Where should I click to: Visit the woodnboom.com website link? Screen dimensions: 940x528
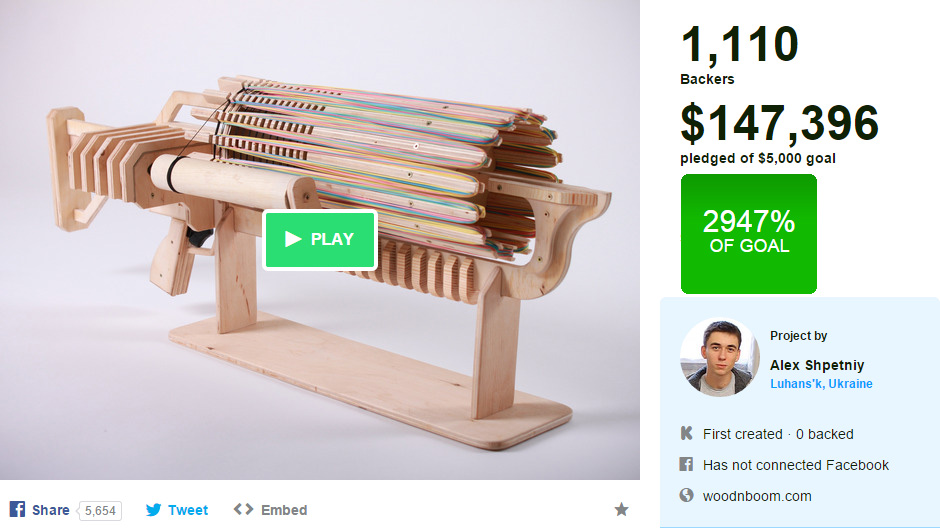[757, 496]
